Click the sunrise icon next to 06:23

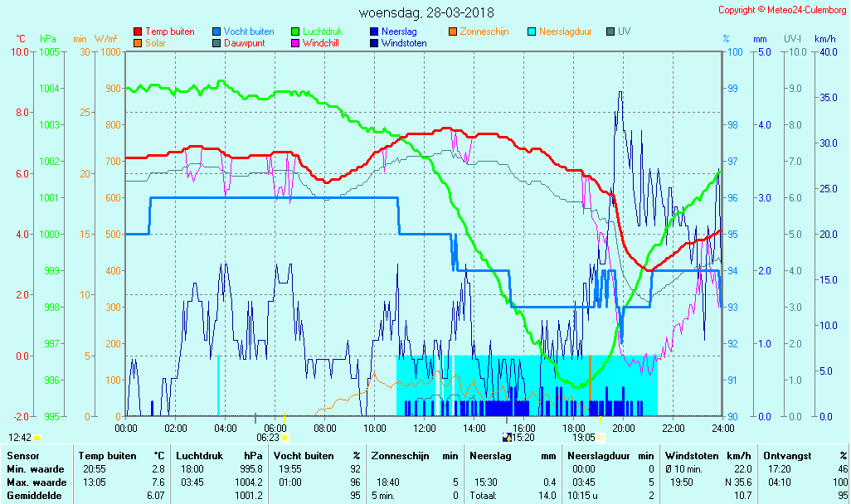coord(285,437)
